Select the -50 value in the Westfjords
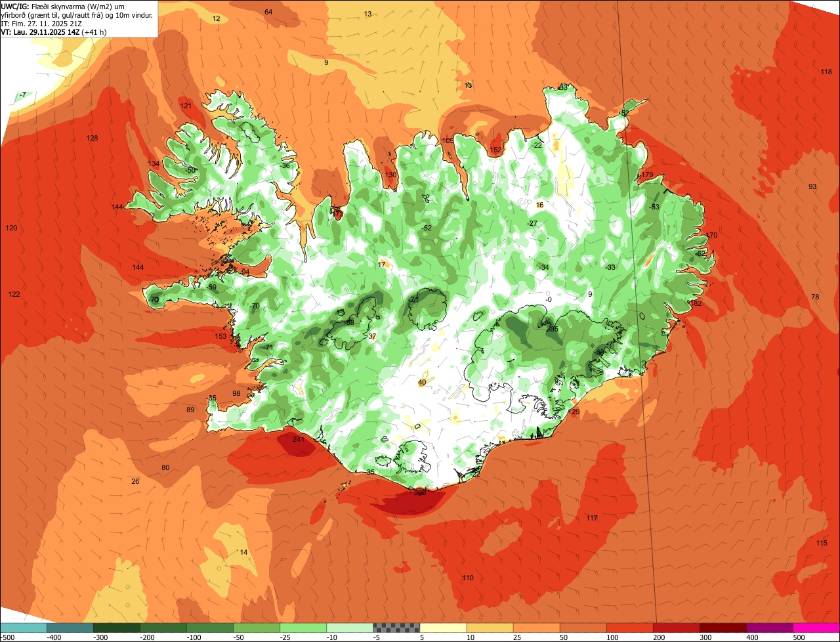Image resolution: width=840 pixels, height=642 pixels. click(190, 171)
